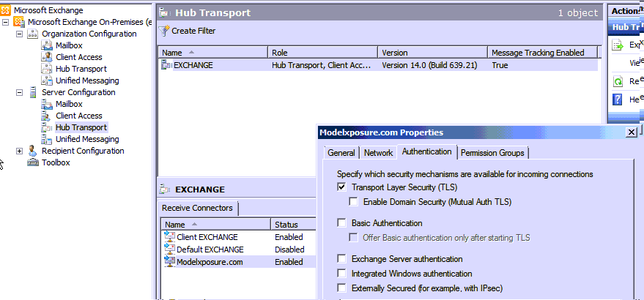This screenshot has height=300, width=644.
Task: Click the Role column header
Action: click(323, 53)
